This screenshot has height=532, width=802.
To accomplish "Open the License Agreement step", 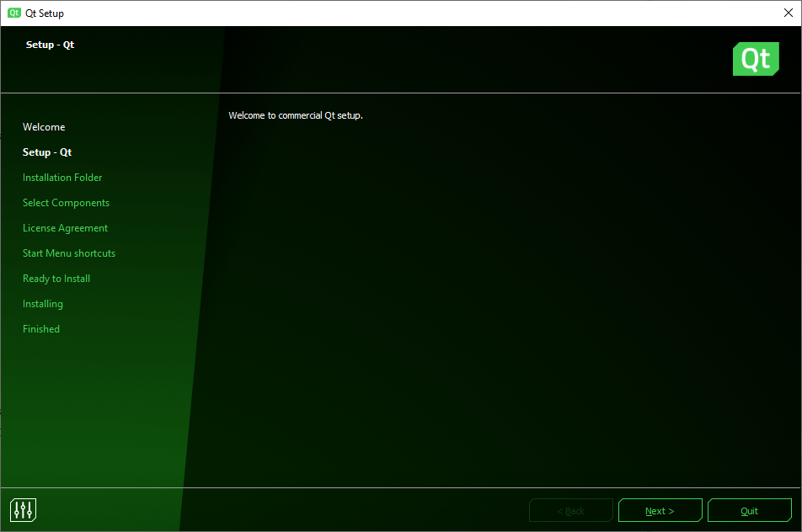I will (65, 228).
